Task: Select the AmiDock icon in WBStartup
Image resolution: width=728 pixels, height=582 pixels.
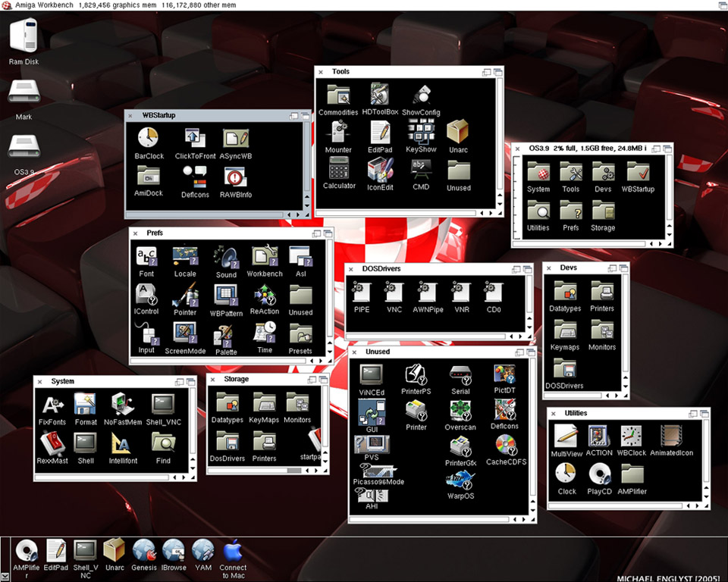Action: [x=148, y=177]
